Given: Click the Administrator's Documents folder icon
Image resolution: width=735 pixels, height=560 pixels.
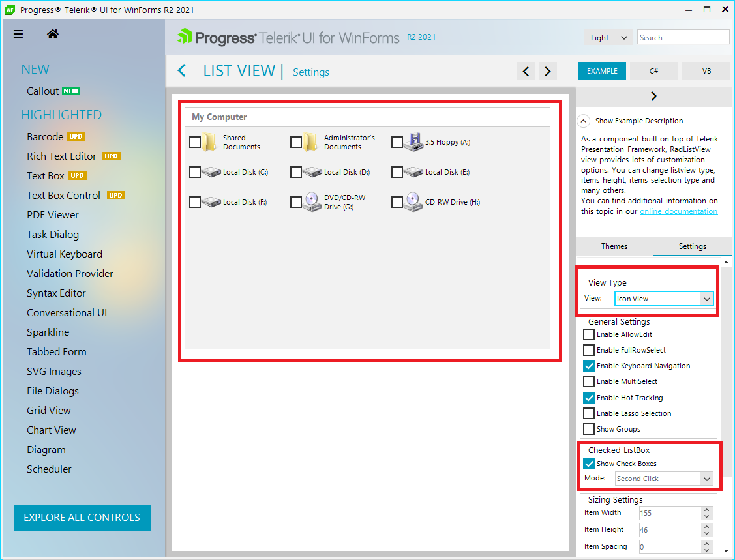Looking at the screenshot, I should coord(311,142).
